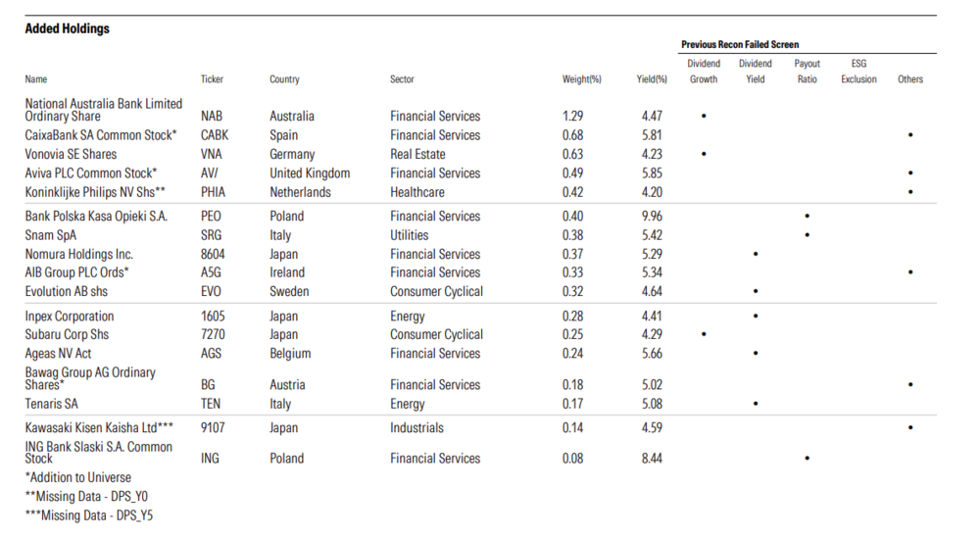Click the Weight(%) column header
This screenshot has height=539, width=980.
click(581, 79)
